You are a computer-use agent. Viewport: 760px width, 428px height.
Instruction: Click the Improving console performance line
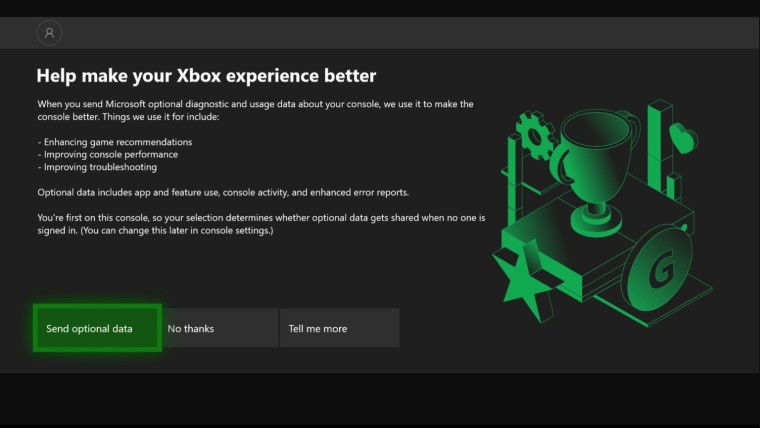[x=108, y=154]
